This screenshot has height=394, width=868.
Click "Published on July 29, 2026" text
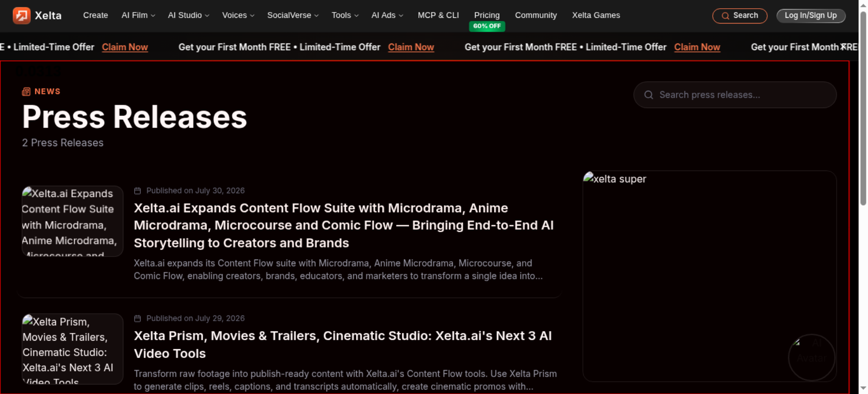tap(195, 318)
